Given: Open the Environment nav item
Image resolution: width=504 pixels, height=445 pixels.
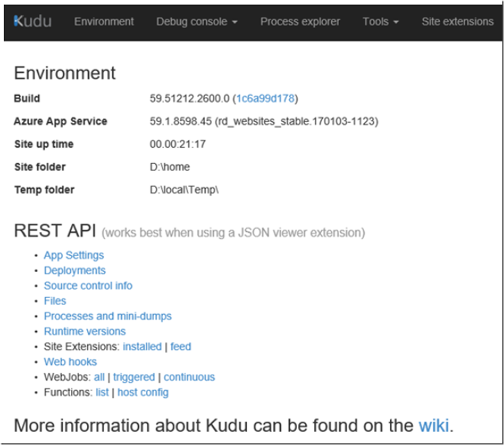Looking at the screenshot, I should click(x=104, y=21).
